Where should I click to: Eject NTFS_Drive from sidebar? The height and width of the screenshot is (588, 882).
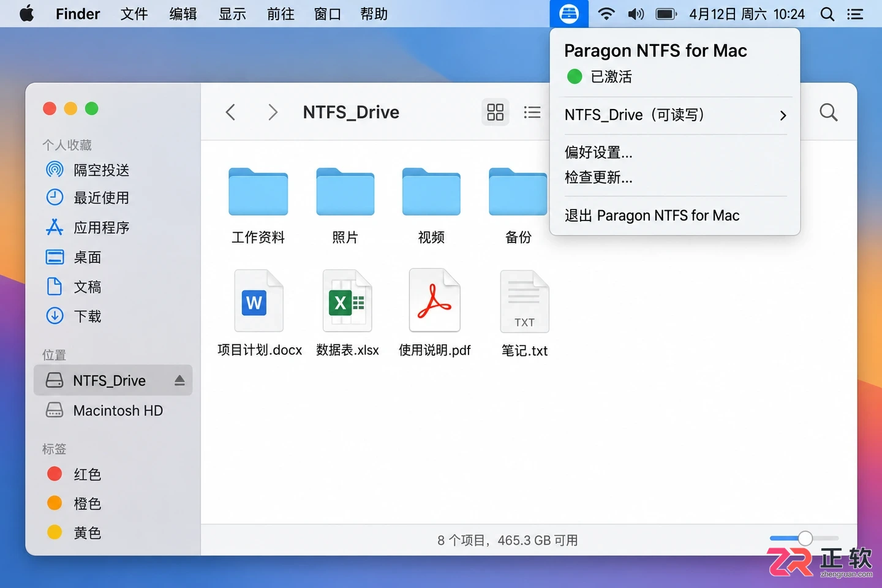coord(179,380)
